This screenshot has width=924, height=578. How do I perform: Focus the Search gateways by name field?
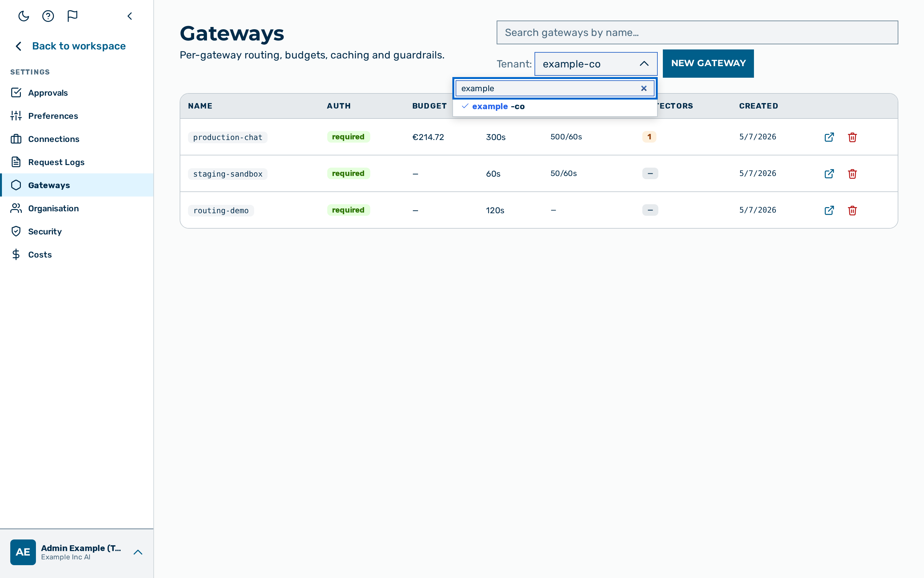(697, 32)
